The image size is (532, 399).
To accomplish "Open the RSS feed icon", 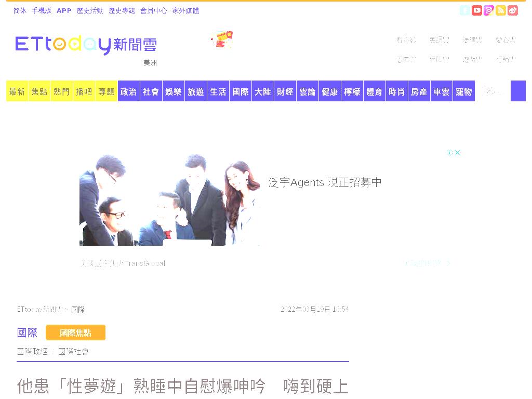I will 500,10.
